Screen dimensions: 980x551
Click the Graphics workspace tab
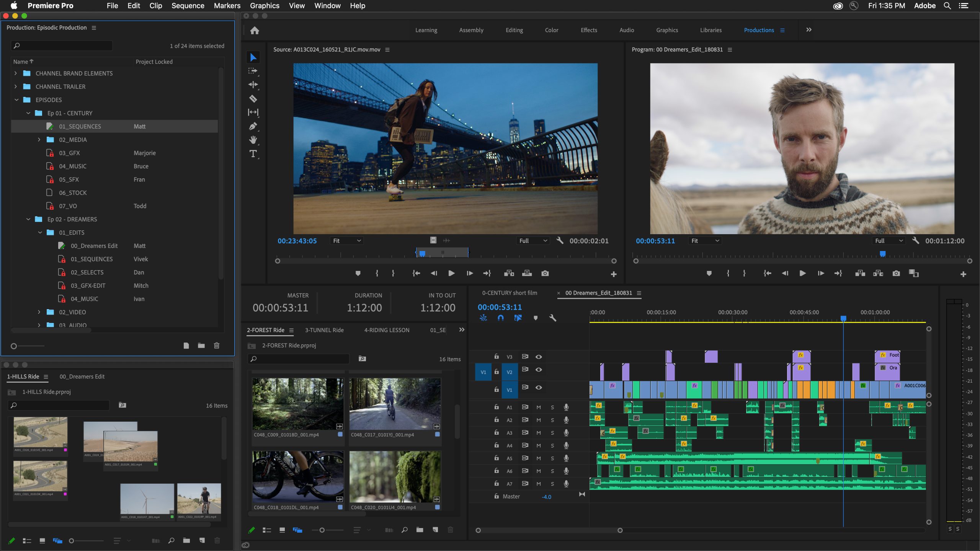point(666,29)
